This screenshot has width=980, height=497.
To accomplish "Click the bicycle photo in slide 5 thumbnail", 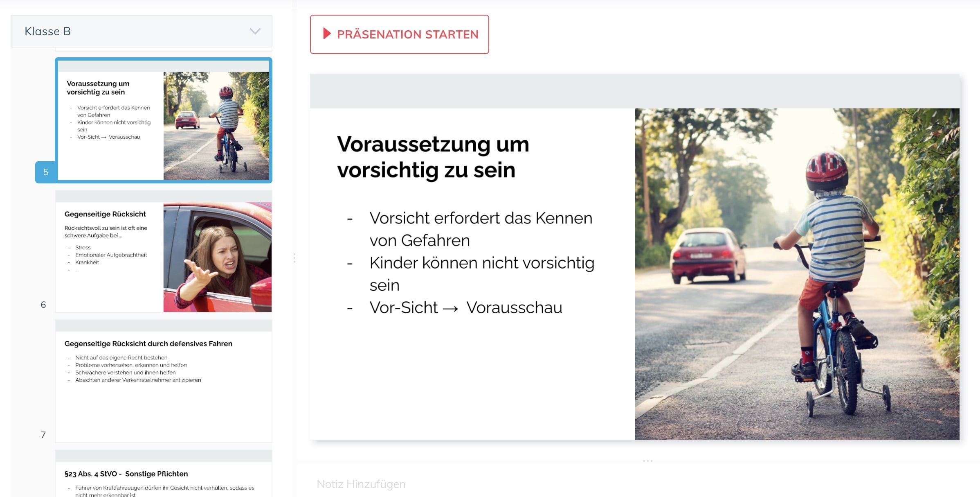I will tap(216, 126).
